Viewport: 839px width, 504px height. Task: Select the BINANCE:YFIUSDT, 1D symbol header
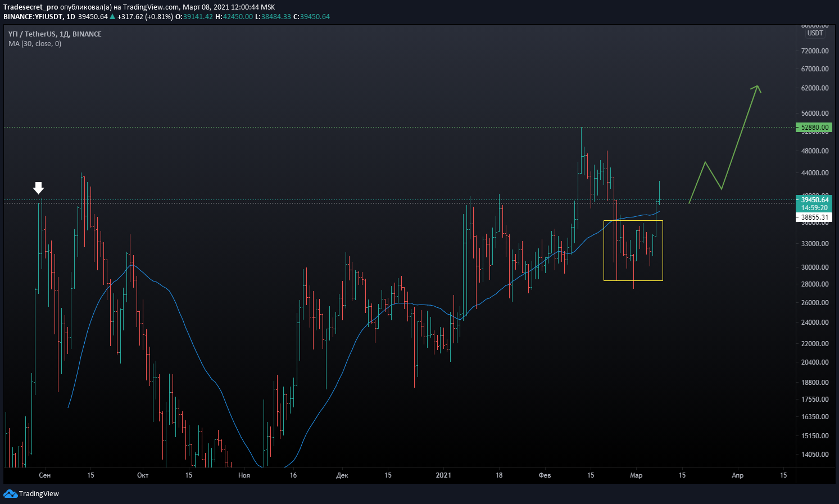pos(39,17)
